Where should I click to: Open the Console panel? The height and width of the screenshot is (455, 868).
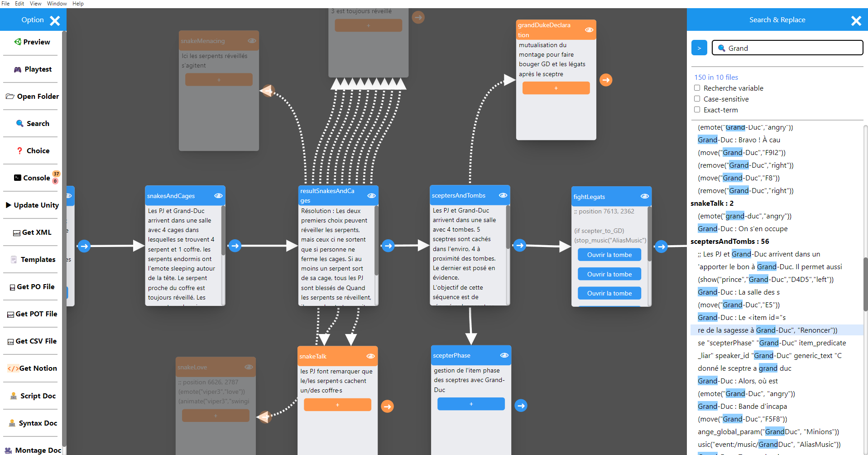pos(32,178)
